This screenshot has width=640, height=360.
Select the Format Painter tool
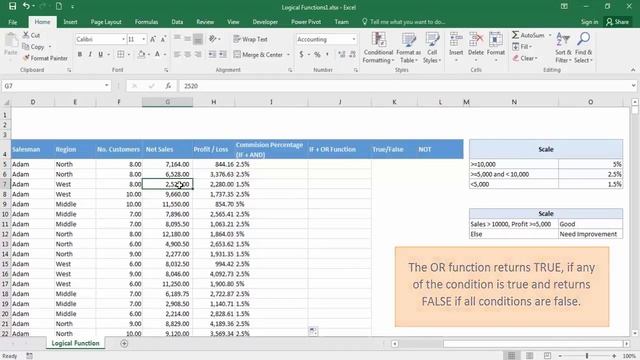point(45,58)
